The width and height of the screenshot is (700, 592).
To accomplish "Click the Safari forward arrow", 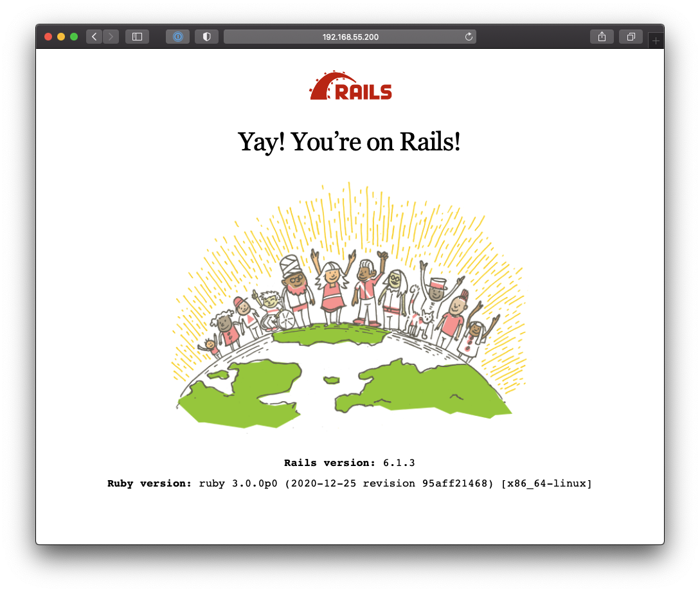I will 111,37.
